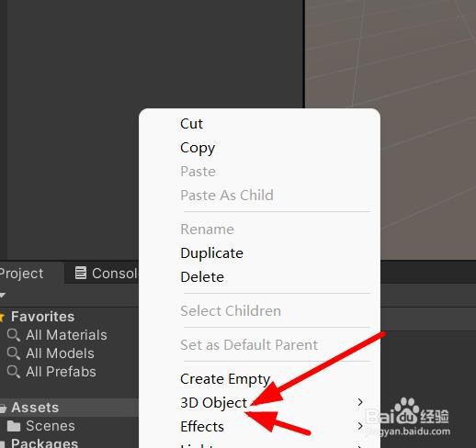Open the Effects submenu
Viewport: 476px width, 448px height.
click(260, 427)
